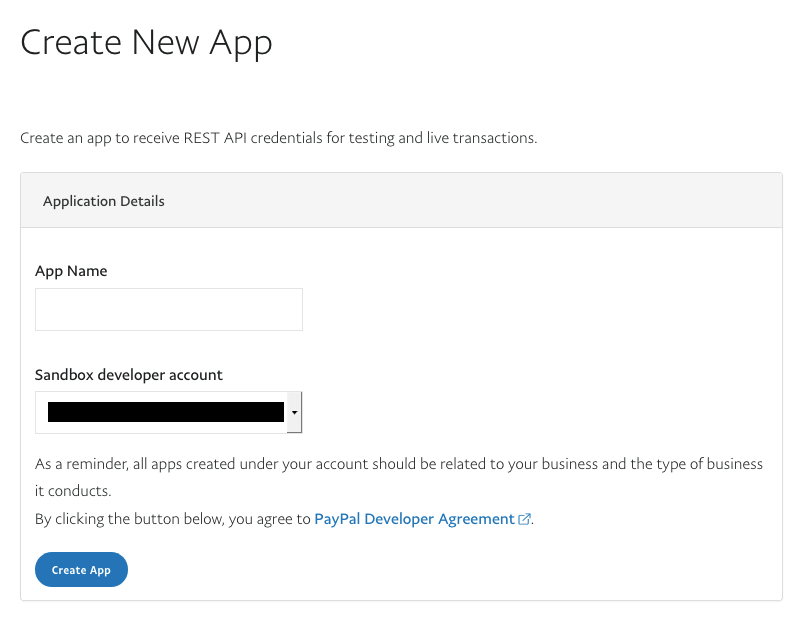Open the Sandbox developer account dropdown
Image resolution: width=803 pixels, height=620 pixels.
168,412
